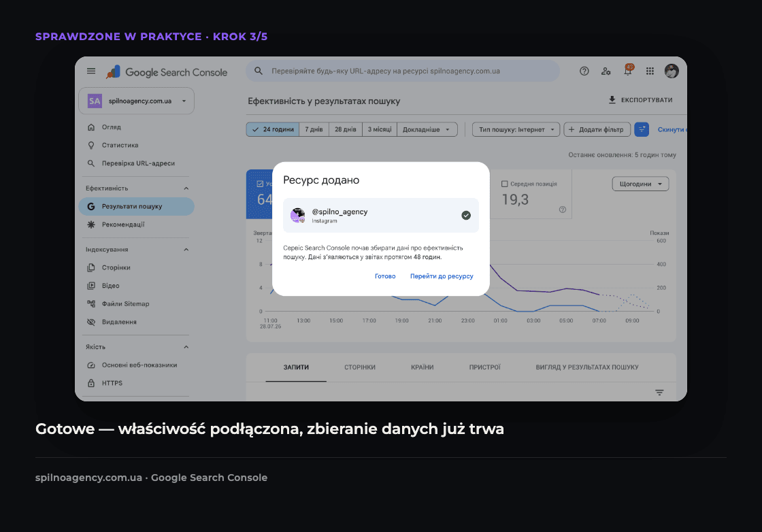Click the Основні веб-показники gauge icon
The height and width of the screenshot is (532, 762).
[91, 365]
